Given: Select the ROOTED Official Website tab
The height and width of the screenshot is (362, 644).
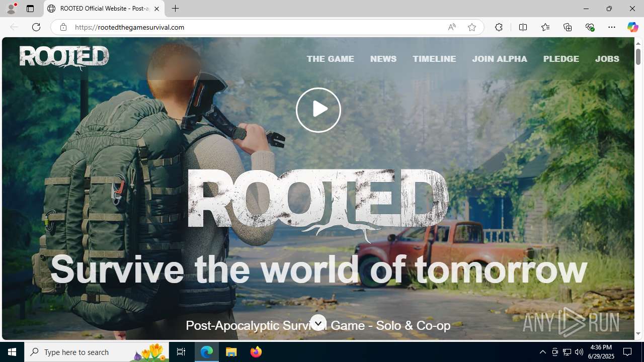Looking at the screenshot, I should [x=104, y=9].
